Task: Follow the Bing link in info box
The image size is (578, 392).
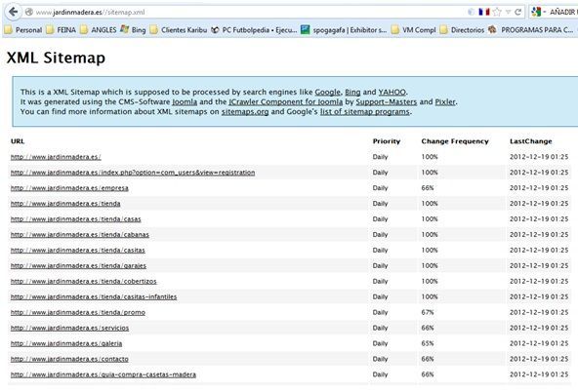Action: 352,92
